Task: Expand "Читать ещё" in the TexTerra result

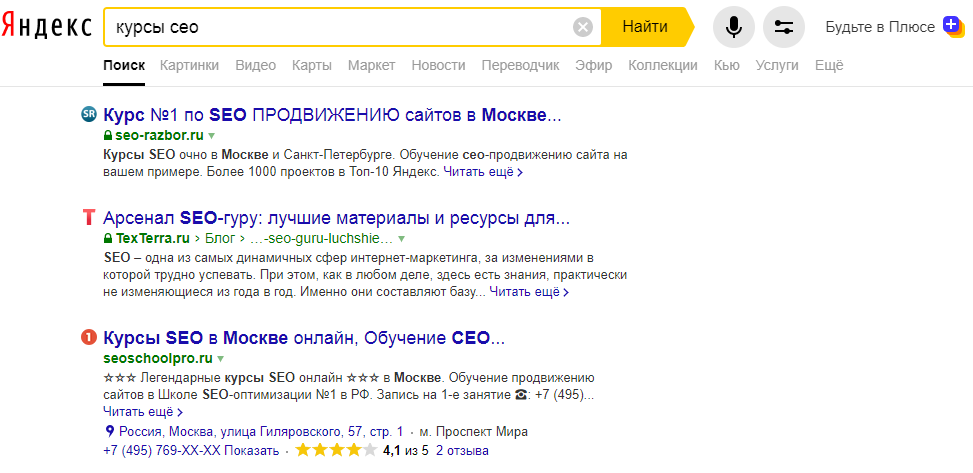Action: (x=529, y=291)
